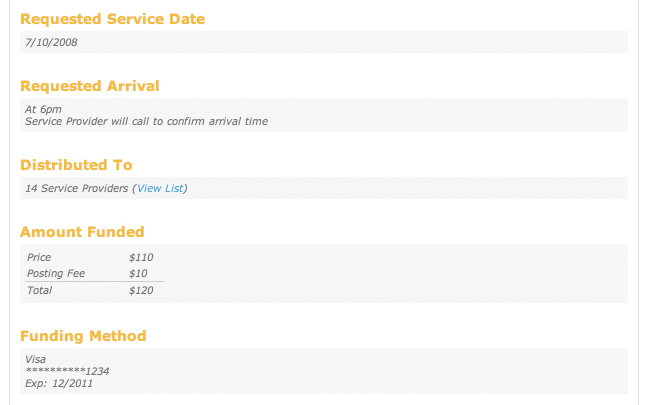This screenshot has height=405, width=649.
Task: Open the View List link
Action: point(160,188)
